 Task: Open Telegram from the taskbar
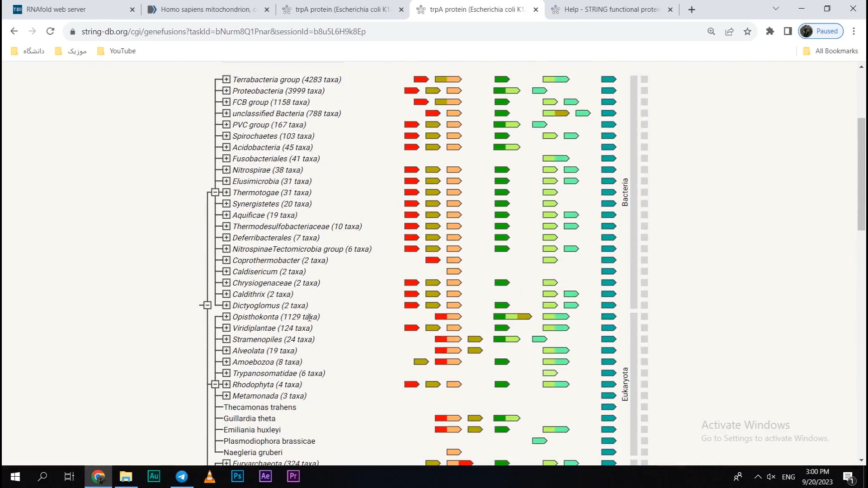click(x=182, y=476)
